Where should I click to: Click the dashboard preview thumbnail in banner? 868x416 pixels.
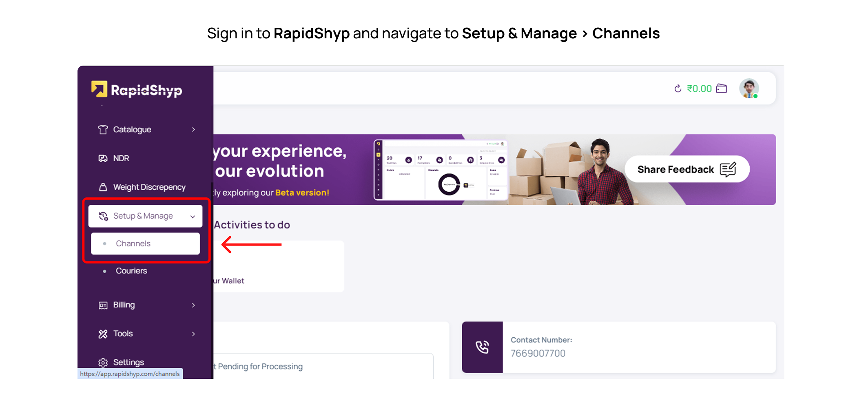pos(441,170)
